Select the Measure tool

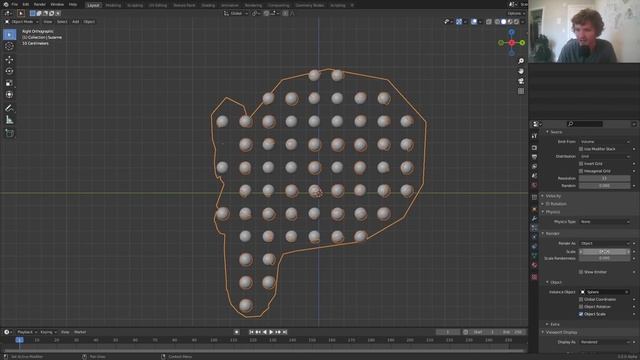coord(9,120)
